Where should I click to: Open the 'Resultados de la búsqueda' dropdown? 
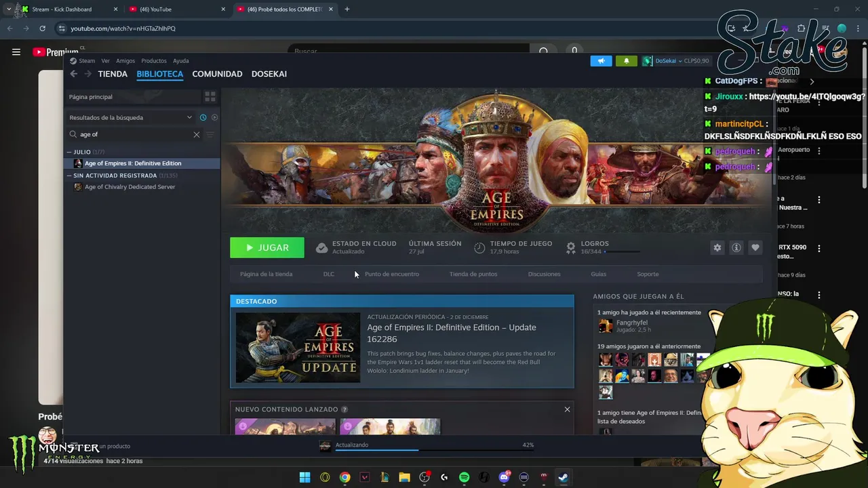point(132,117)
